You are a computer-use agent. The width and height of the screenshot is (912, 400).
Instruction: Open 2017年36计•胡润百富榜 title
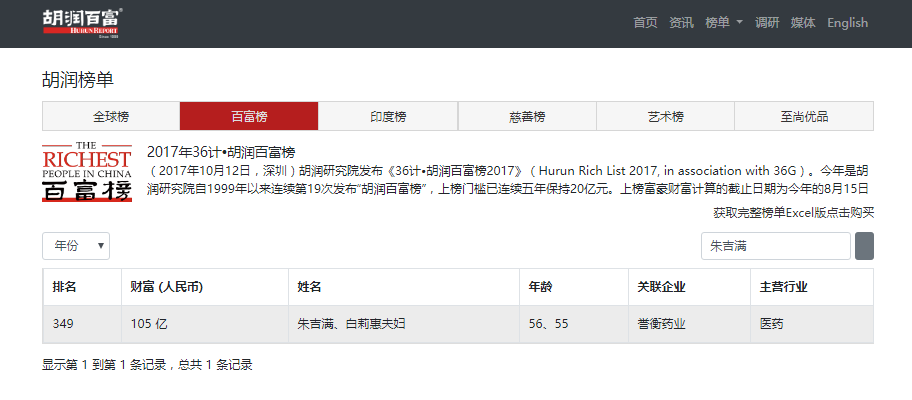221,152
